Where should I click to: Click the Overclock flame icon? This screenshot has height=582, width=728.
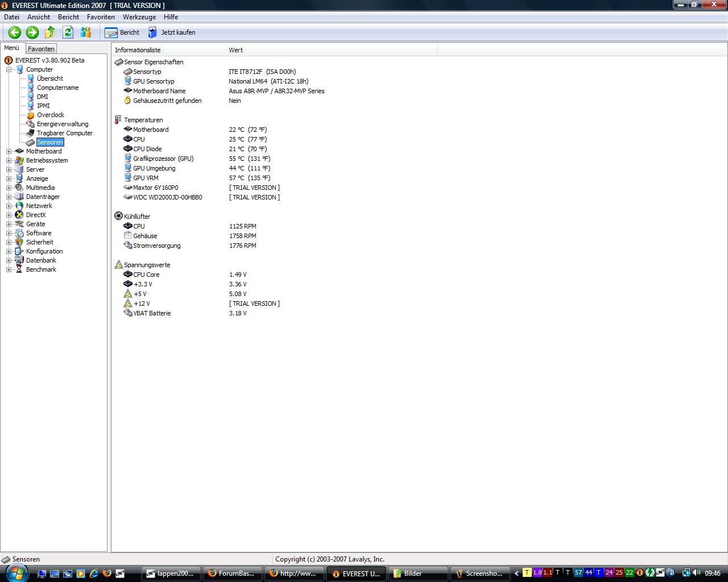pos(31,115)
